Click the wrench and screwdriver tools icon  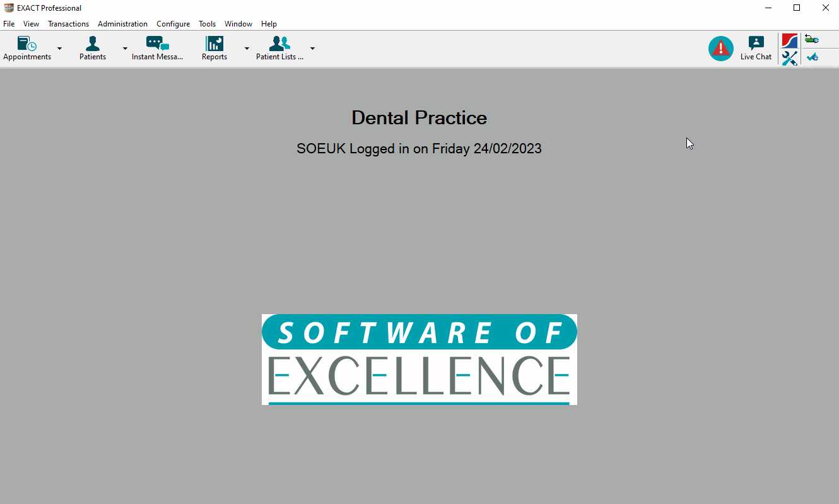click(789, 59)
